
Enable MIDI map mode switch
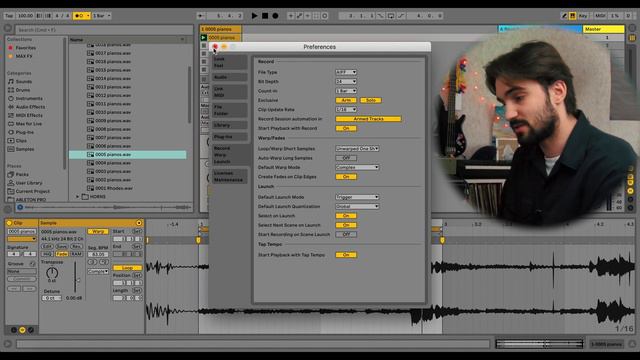coord(600,16)
